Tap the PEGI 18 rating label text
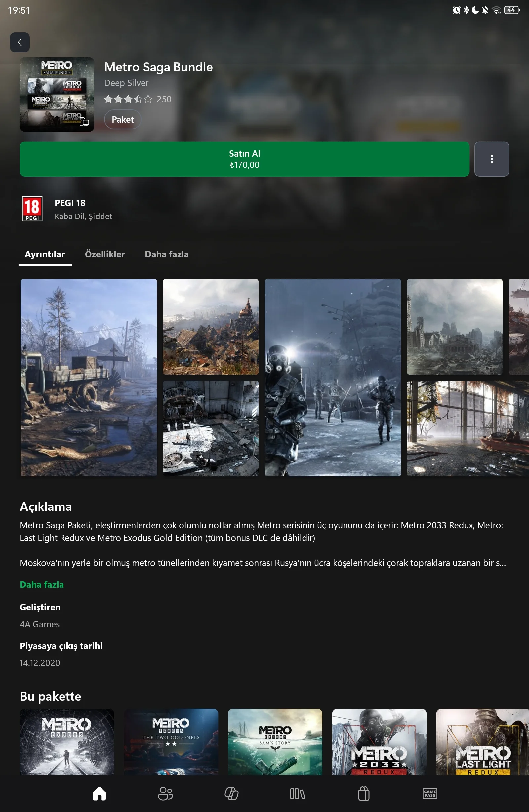The width and height of the screenshot is (529, 812). [x=70, y=203]
